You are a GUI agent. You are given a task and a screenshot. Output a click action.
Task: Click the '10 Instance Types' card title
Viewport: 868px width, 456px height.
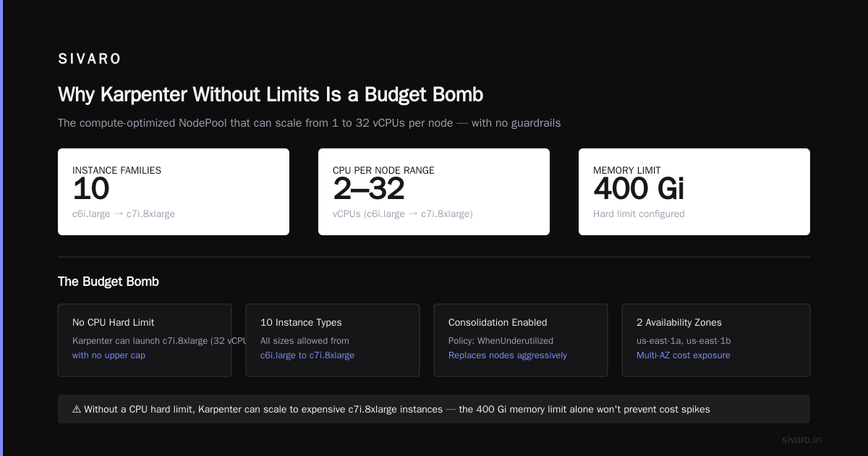pos(301,323)
